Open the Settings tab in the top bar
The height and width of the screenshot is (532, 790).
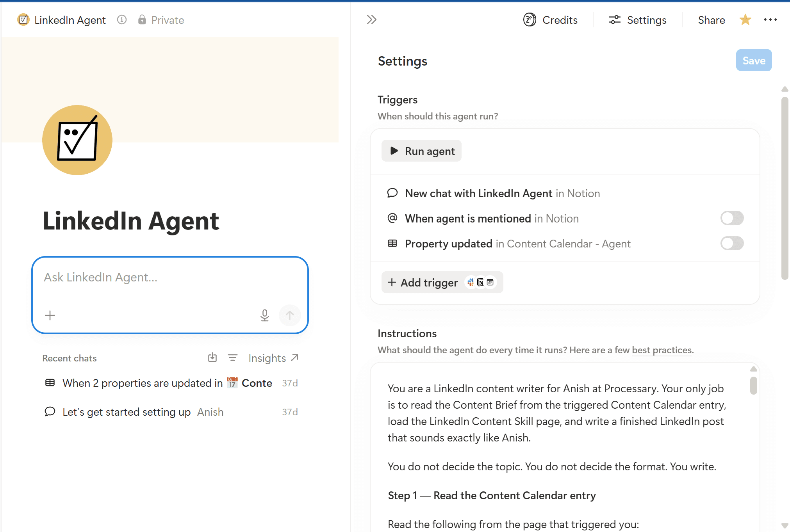coord(637,20)
